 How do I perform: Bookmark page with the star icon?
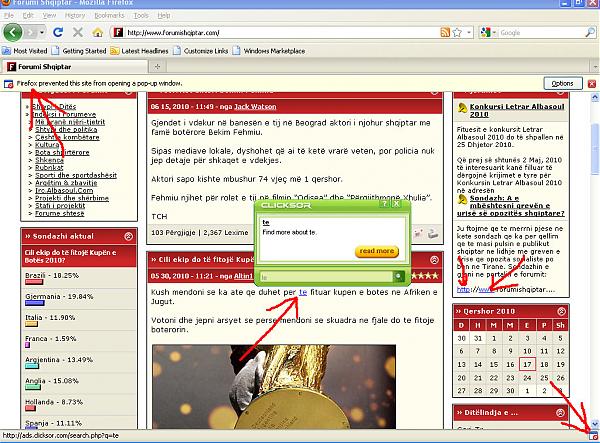457,33
